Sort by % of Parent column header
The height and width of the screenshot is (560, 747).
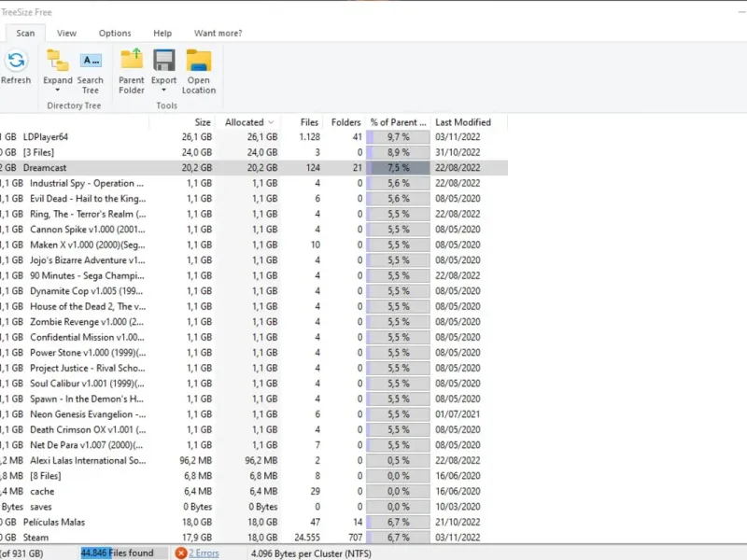pyautogui.click(x=399, y=122)
